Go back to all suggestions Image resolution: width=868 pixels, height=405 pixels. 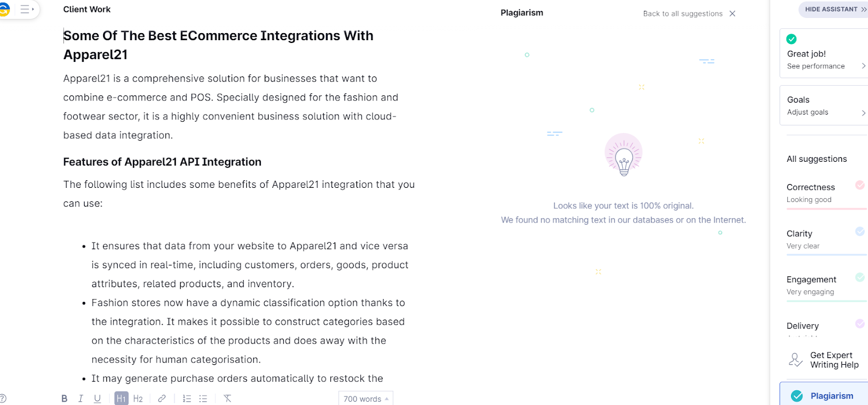(682, 14)
